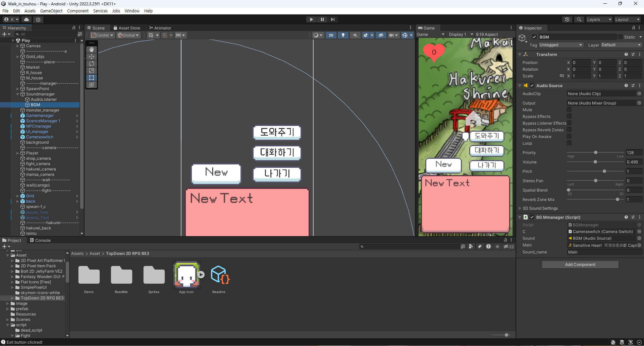
Task: Open Unity cloud services icon
Action: coord(26,19)
